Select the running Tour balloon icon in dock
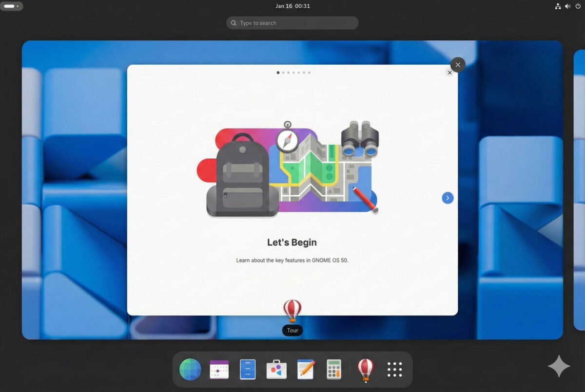The image size is (585, 392). [365, 370]
